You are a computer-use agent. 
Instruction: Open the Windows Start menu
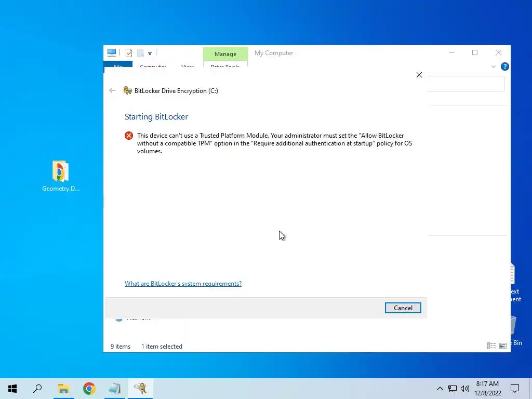click(x=12, y=389)
